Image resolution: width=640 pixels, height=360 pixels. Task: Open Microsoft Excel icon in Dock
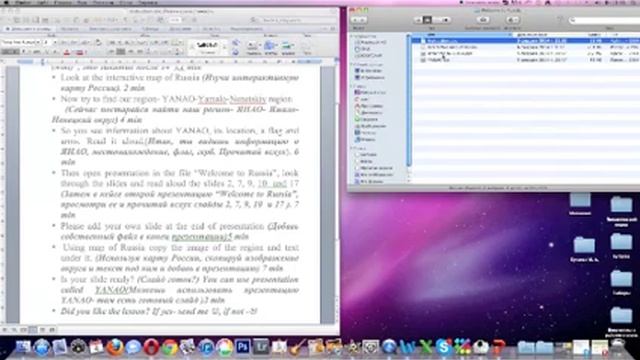coord(425,347)
